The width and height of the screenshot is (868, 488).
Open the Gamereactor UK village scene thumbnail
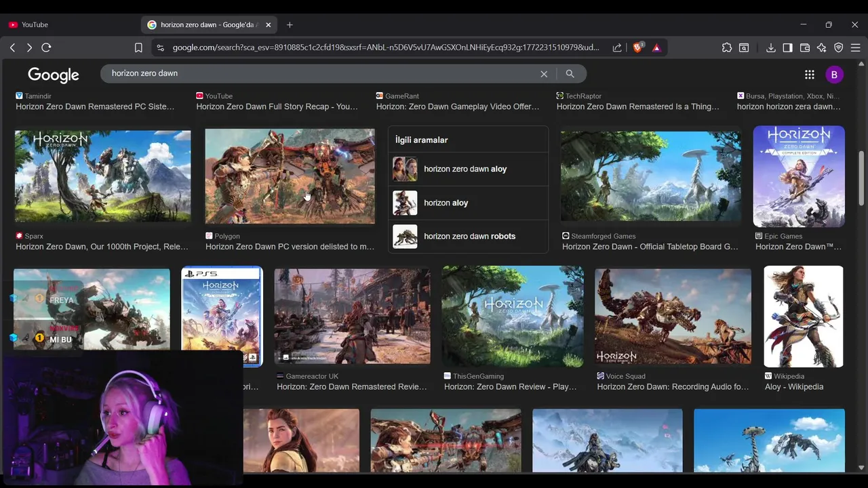352,317
